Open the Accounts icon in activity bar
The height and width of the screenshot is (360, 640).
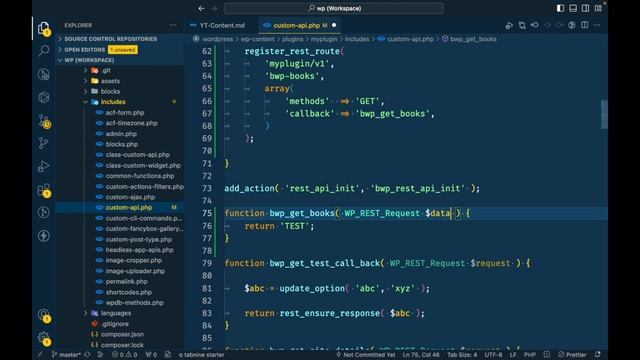[44, 315]
